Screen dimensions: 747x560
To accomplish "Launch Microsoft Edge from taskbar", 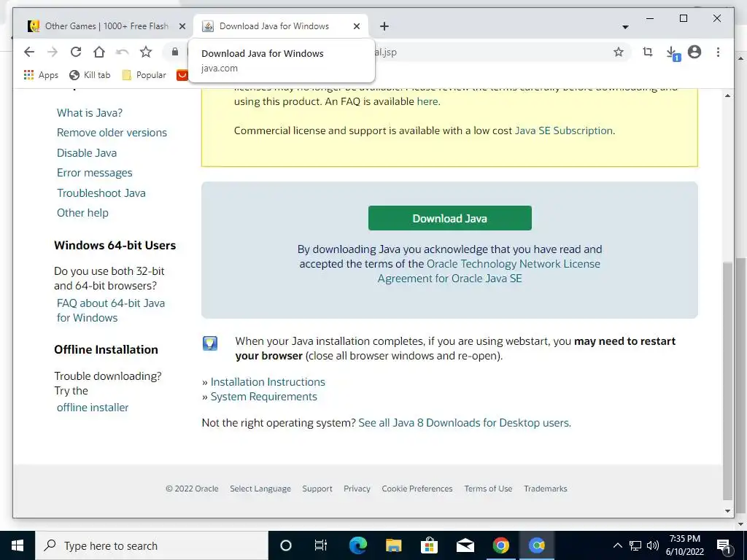I will pyautogui.click(x=357, y=545).
